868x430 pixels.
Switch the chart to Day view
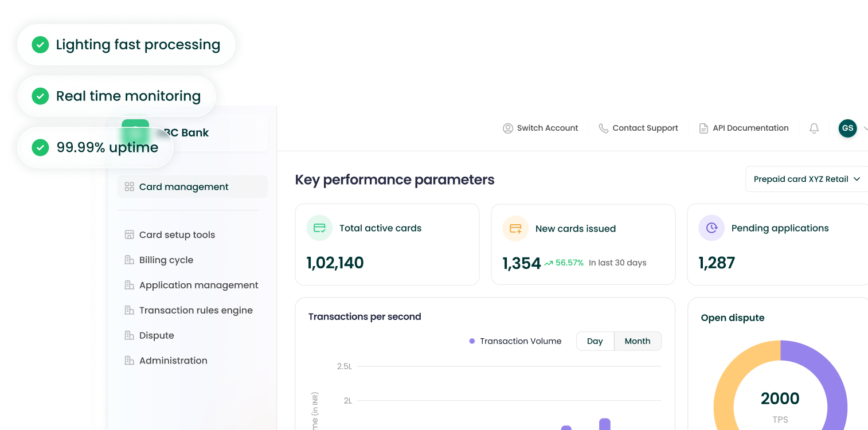[x=595, y=341]
